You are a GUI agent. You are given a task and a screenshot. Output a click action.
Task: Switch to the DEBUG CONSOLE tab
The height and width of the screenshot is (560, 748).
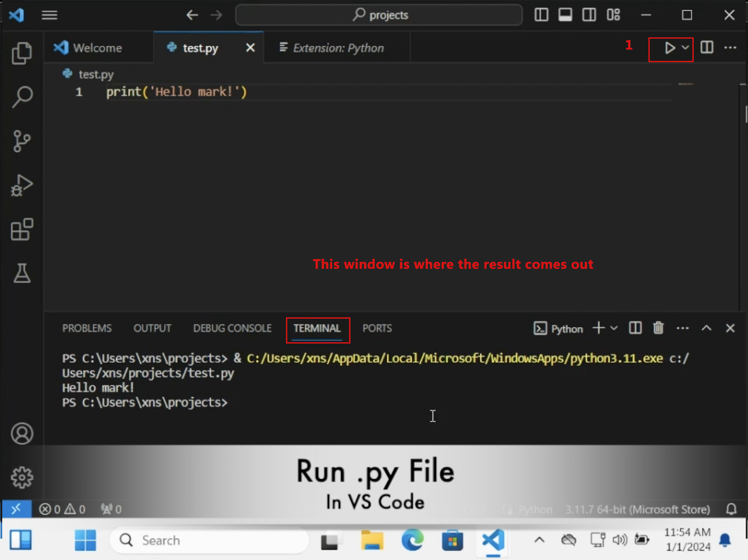232,328
